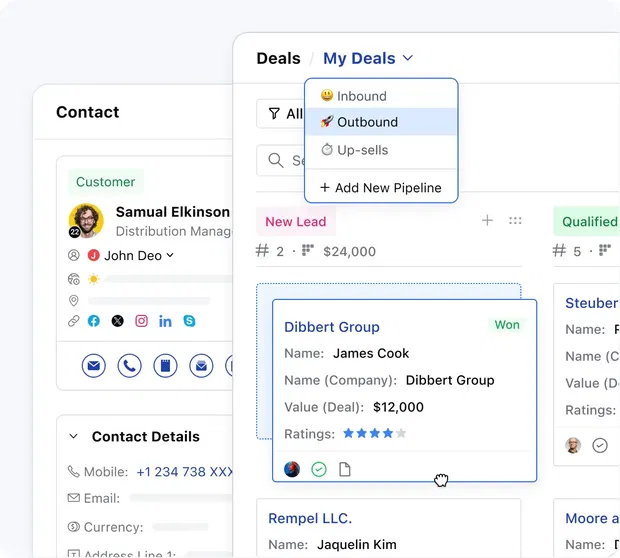The height and width of the screenshot is (558, 620).
Task: Click the green task check icon on Dibbert card
Action: (319, 469)
